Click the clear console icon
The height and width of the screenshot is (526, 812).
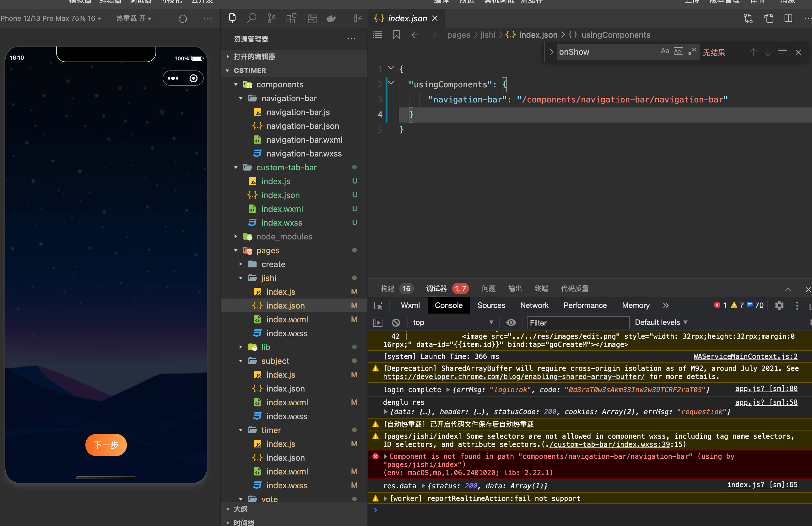(x=396, y=323)
